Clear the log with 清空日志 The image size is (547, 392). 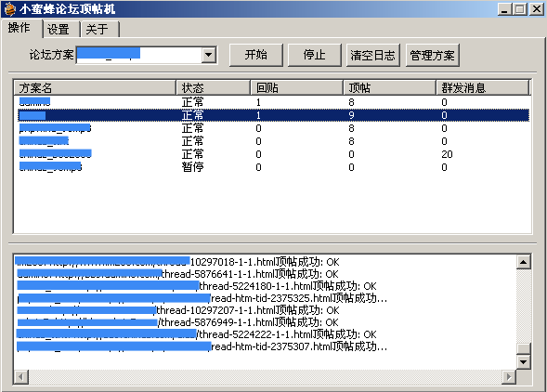[x=373, y=55]
